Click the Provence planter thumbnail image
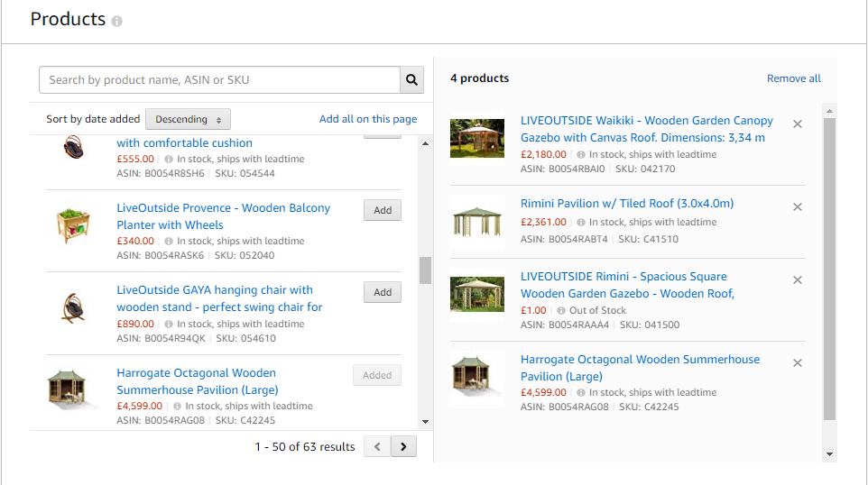Image resolution: width=868 pixels, height=485 pixels. click(73, 224)
